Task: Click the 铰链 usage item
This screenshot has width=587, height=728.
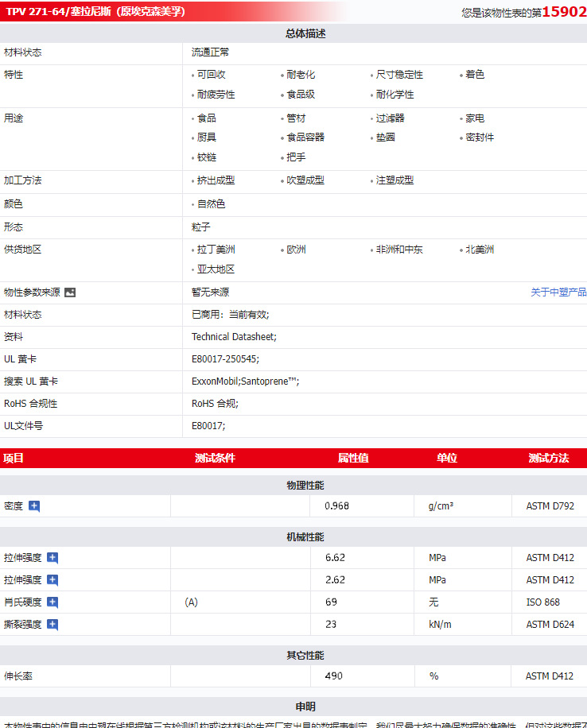Action: coord(206,157)
